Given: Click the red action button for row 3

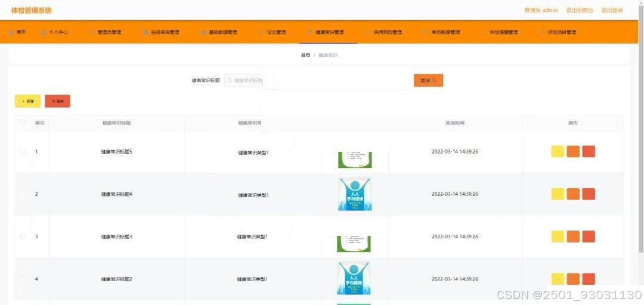Looking at the screenshot, I should 589,236.
